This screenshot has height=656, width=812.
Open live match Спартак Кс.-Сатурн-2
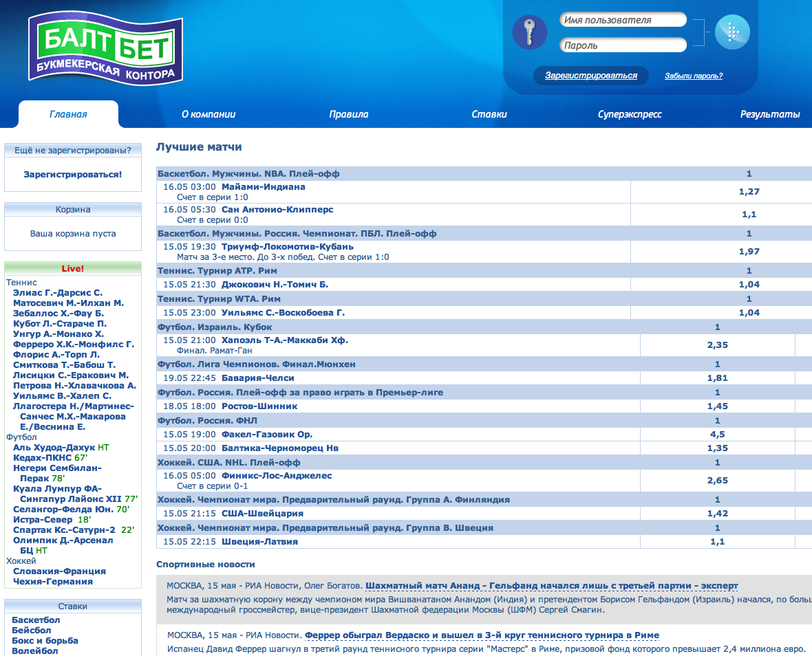pos(64,529)
